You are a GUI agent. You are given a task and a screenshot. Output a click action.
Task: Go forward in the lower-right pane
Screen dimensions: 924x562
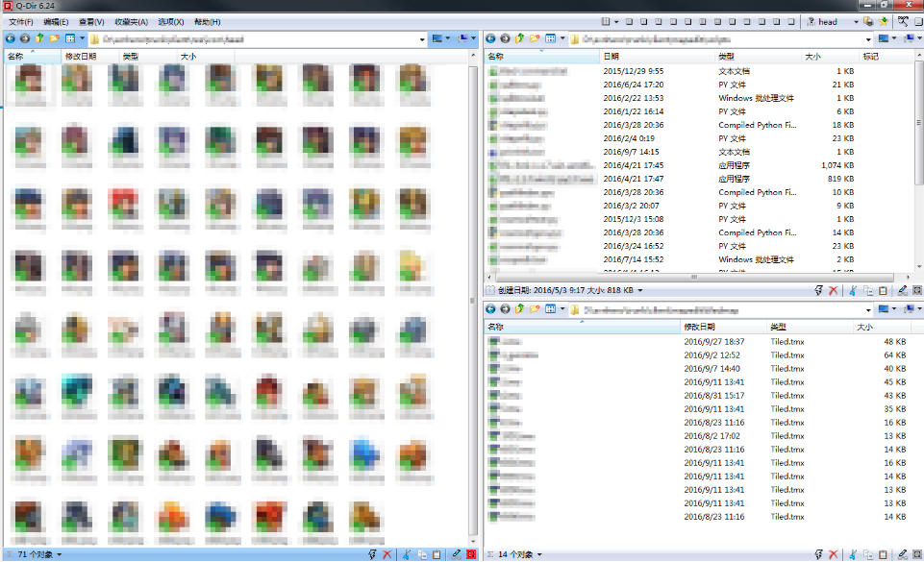pyautogui.click(x=505, y=309)
